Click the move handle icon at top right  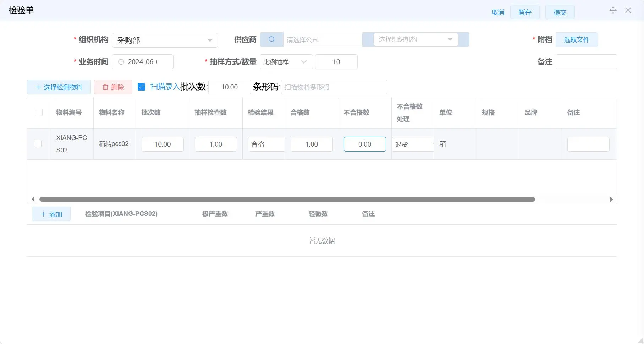pos(613,10)
